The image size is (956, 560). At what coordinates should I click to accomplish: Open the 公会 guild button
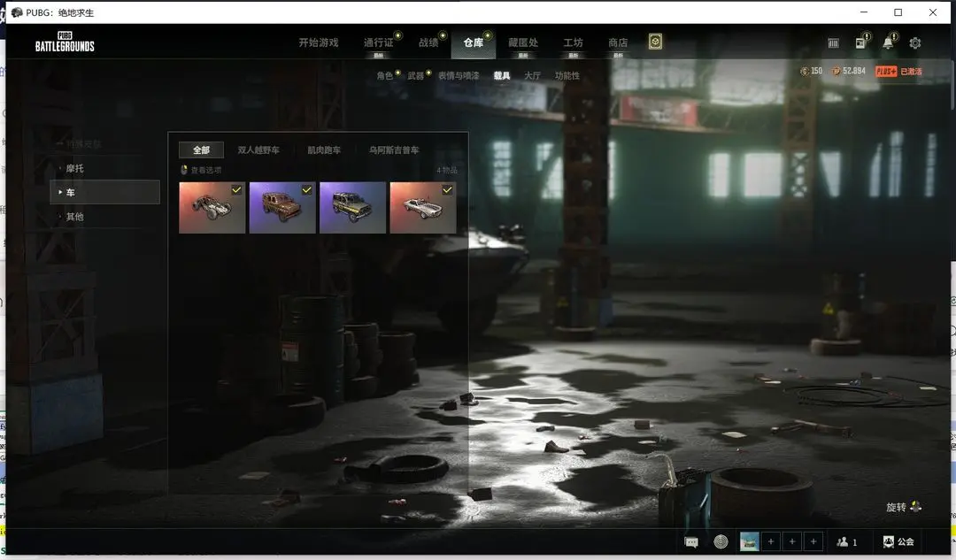point(898,541)
